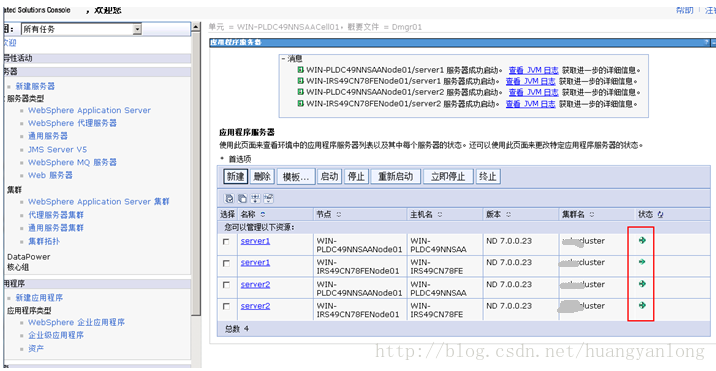
Task: Click the 停止 button
Action: click(356, 177)
